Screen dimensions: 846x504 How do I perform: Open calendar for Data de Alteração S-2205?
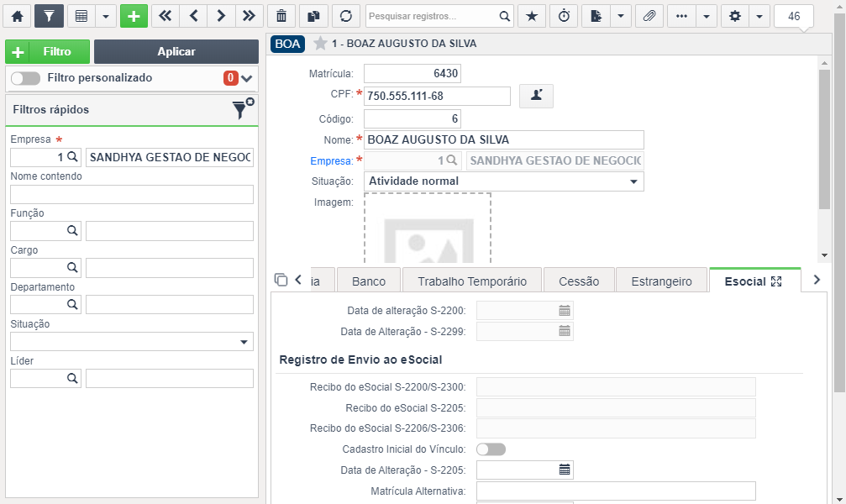click(565, 470)
